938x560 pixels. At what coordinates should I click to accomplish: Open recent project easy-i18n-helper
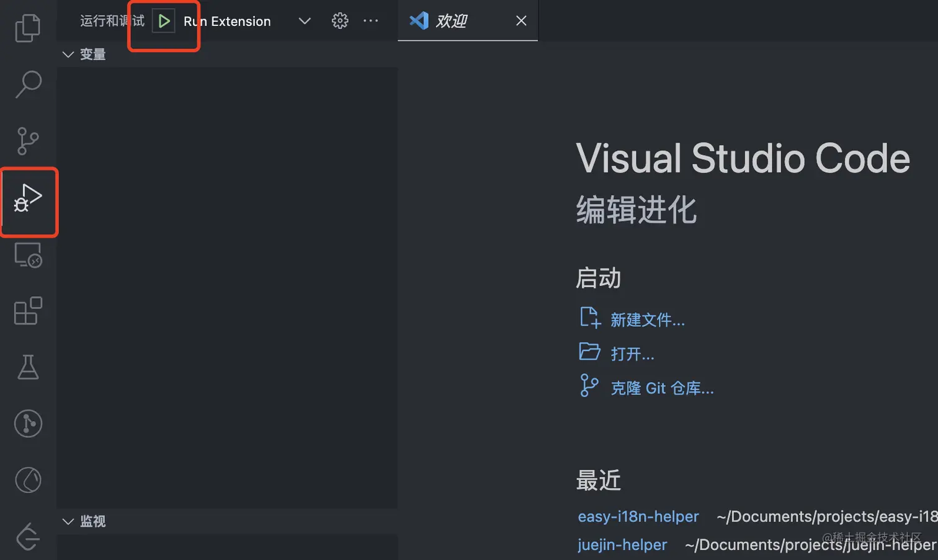coord(638,517)
